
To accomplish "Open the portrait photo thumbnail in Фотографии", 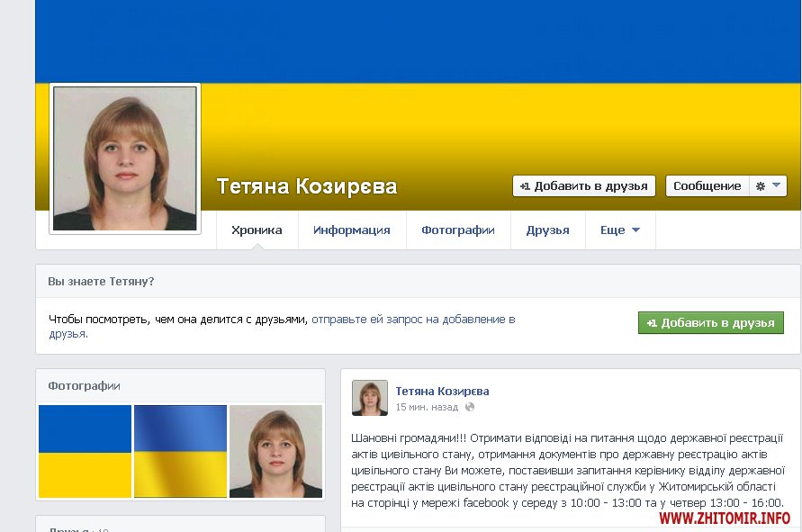I will [x=275, y=451].
